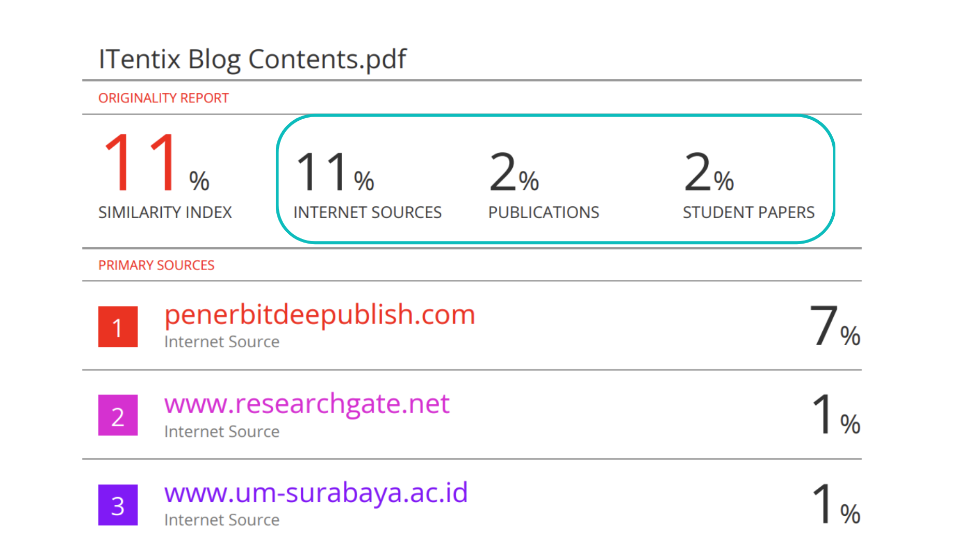
Task: Open the www.um-surabaya.ac.id source link
Action: (316, 492)
